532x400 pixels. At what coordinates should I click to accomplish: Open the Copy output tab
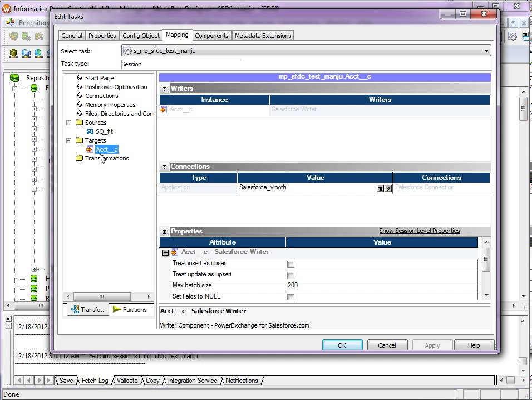(152, 381)
